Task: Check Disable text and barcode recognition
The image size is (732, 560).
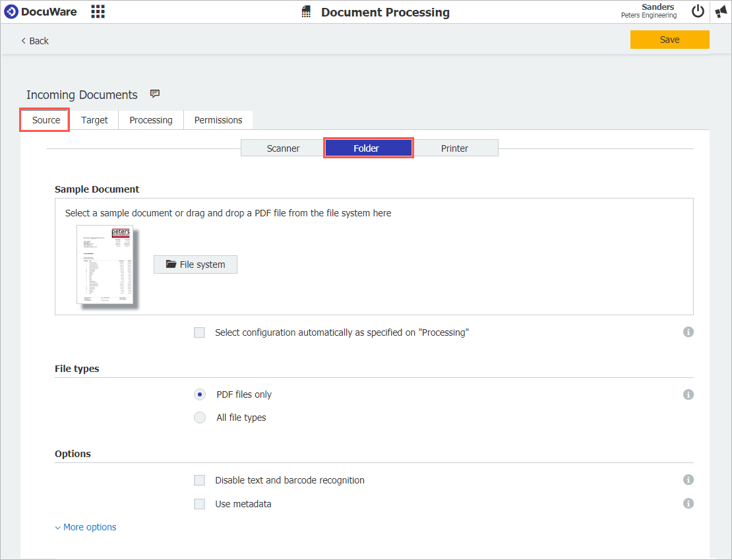Action: tap(199, 480)
